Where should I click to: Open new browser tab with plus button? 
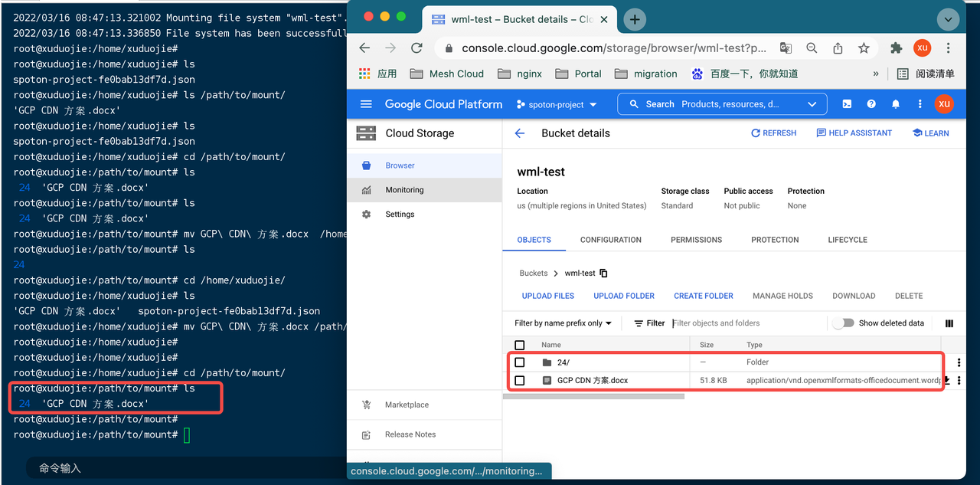(635, 20)
